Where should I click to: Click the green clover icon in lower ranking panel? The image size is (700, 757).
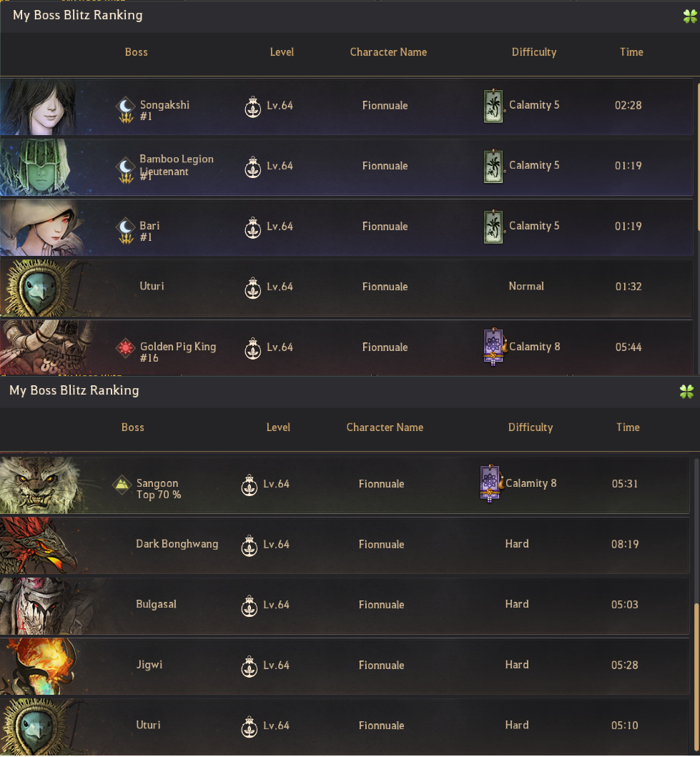click(686, 392)
